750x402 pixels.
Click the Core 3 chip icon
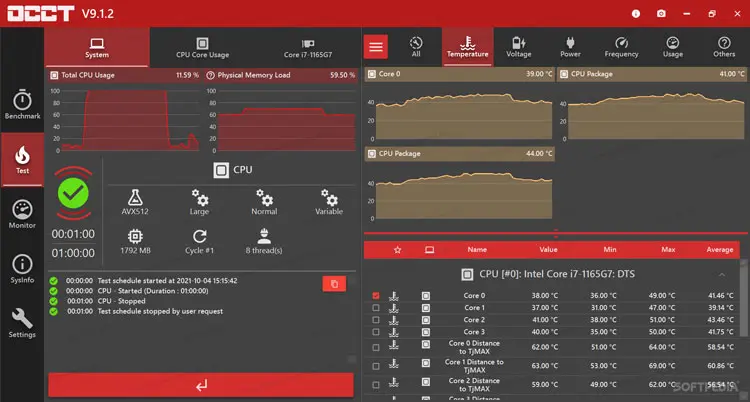(426, 332)
